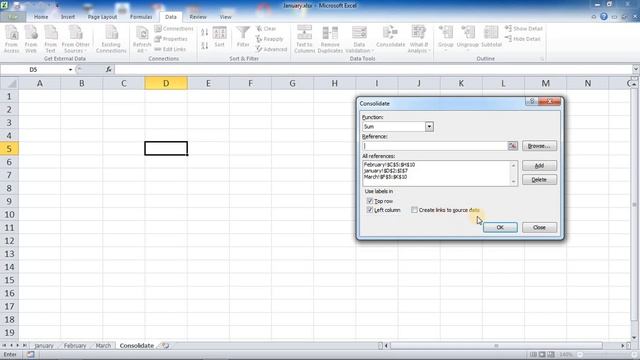The height and width of the screenshot is (360, 640).
Task: Sort Z to A descending
Action: click(x=204, y=45)
